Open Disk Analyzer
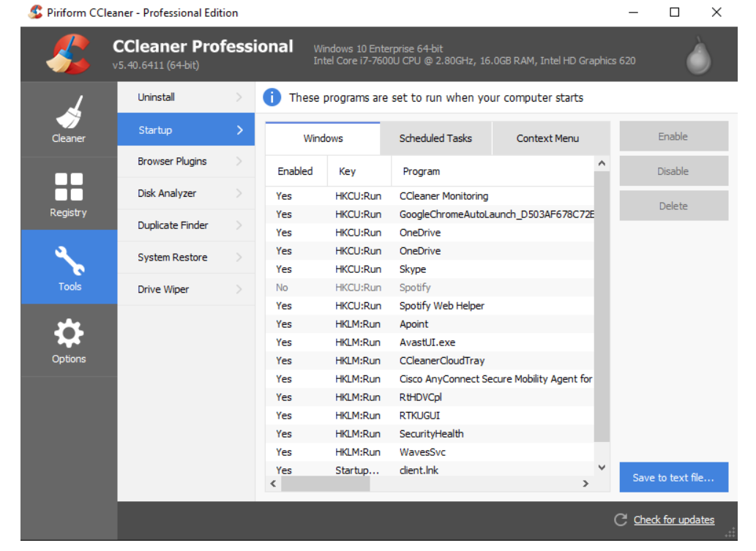Image resolution: width=756 pixels, height=551 pixels. (186, 193)
